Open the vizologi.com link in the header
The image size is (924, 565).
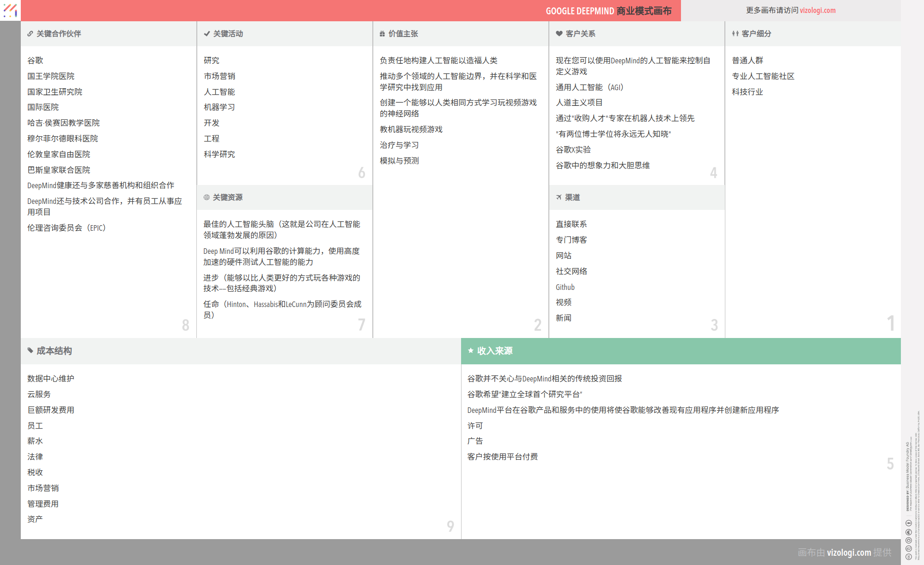(x=817, y=10)
